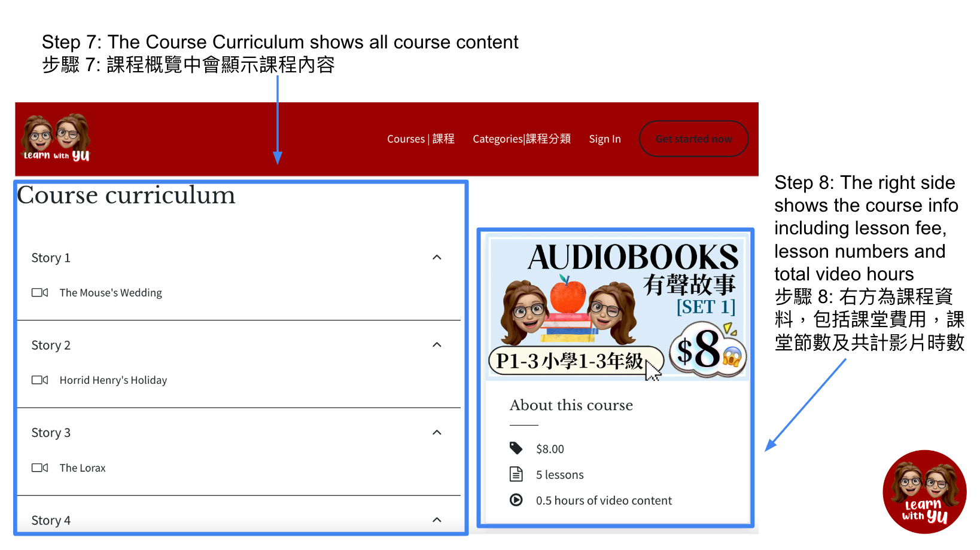Collapse the Story 2 section chevron

point(437,345)
